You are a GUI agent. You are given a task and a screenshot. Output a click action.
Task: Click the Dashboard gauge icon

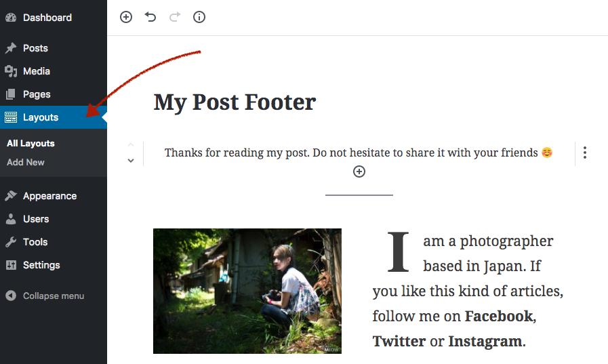click(x=10, y=18)
